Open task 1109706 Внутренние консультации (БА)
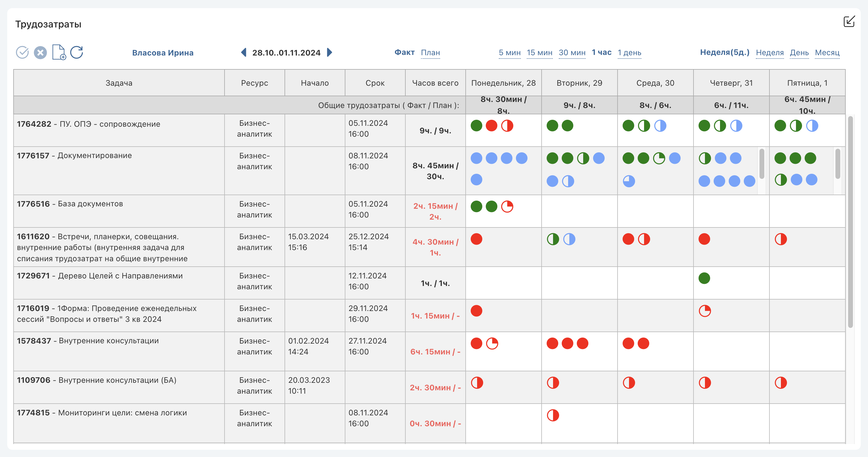Viewport: 868px width, 457px height. 96,380
